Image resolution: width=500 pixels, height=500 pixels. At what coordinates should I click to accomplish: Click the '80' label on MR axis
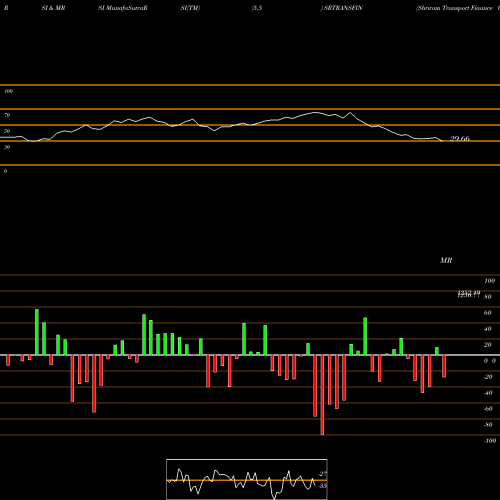pyautogui.click(x=488, y=297)
